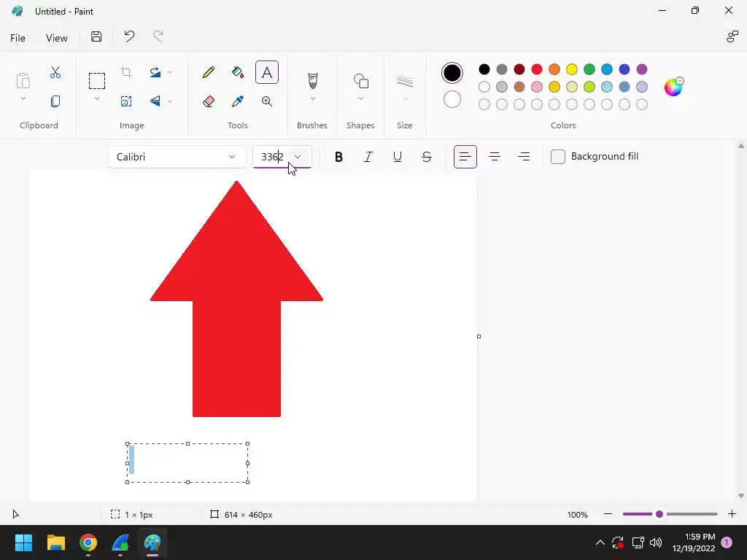Open Edit colors rainbow wheel
Screen dimensions: 747x560
[673, 87]
